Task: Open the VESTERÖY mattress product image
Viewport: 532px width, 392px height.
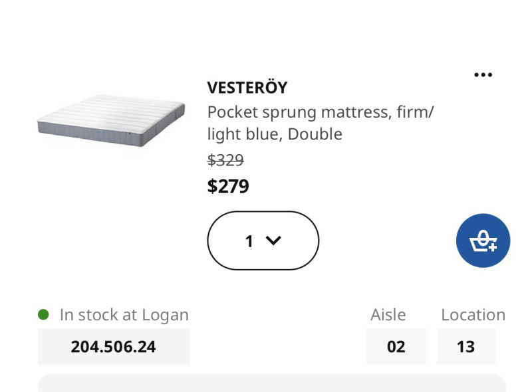Action: 111,120
